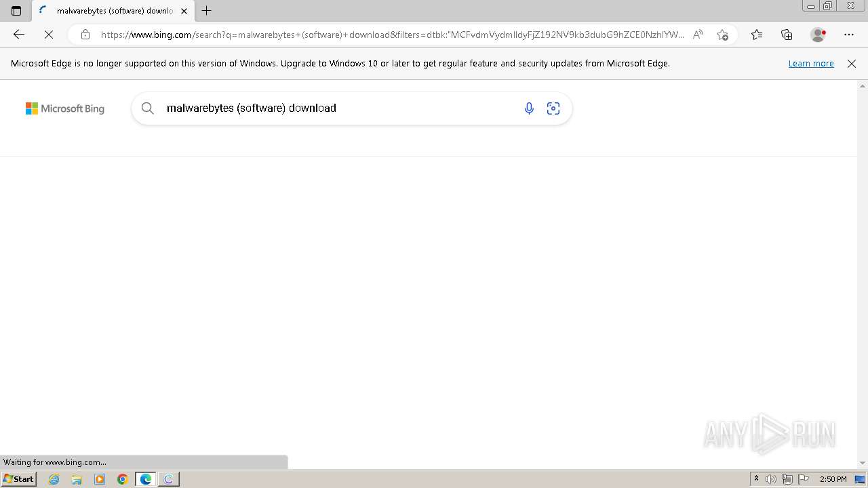This screenshot has width=868, height=488.
Task: Show hidden system tray icons
Action: (756, 479)
